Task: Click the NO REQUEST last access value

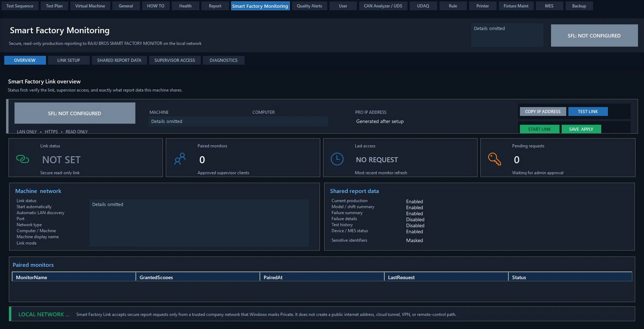Action: click(377, 160)
